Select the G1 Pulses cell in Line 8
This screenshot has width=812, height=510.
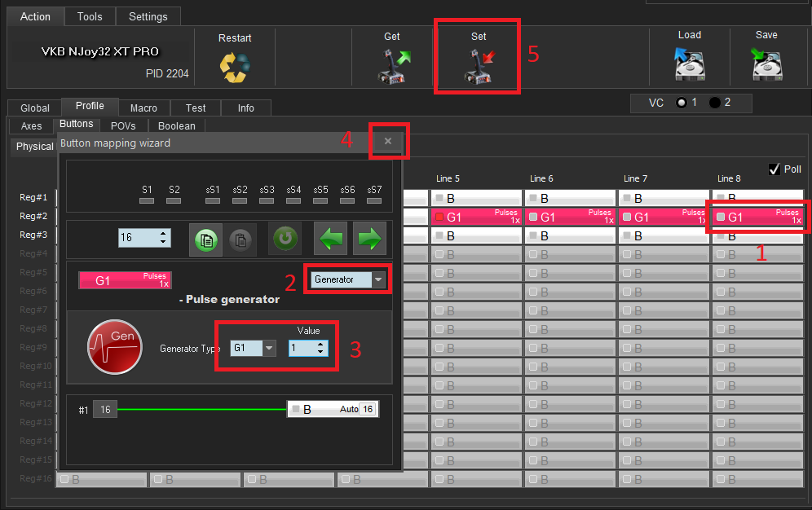[757, 217]
